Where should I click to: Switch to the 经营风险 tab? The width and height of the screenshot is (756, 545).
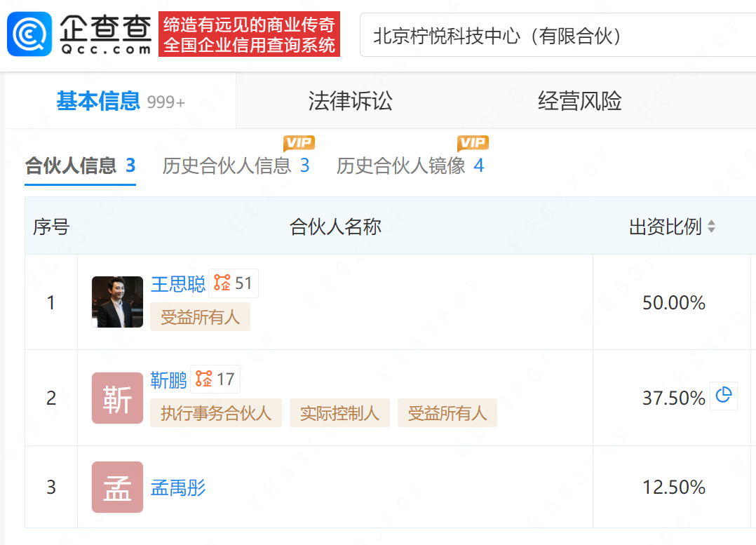coord(579,102)
